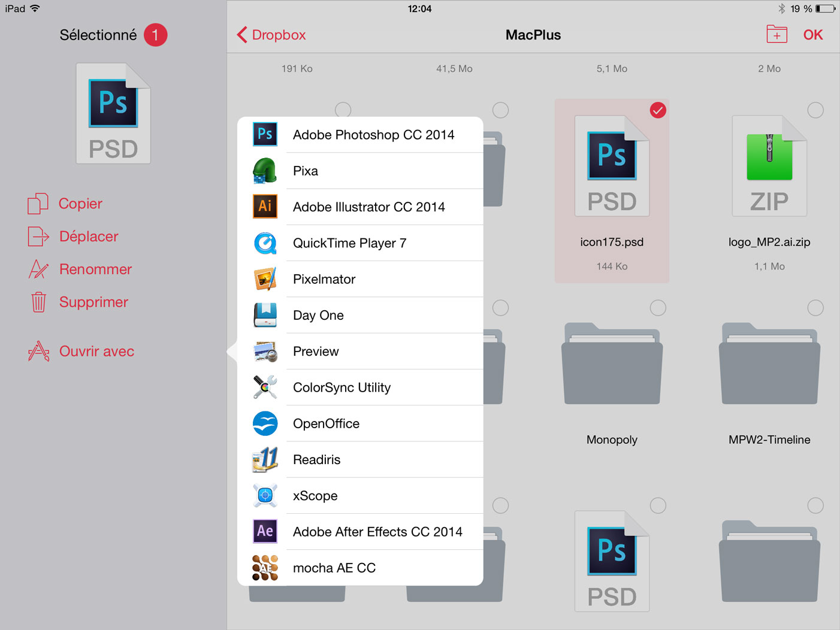Tap the Supprimer action label
This screenshot has width=840, height=630.
[93, 302]
